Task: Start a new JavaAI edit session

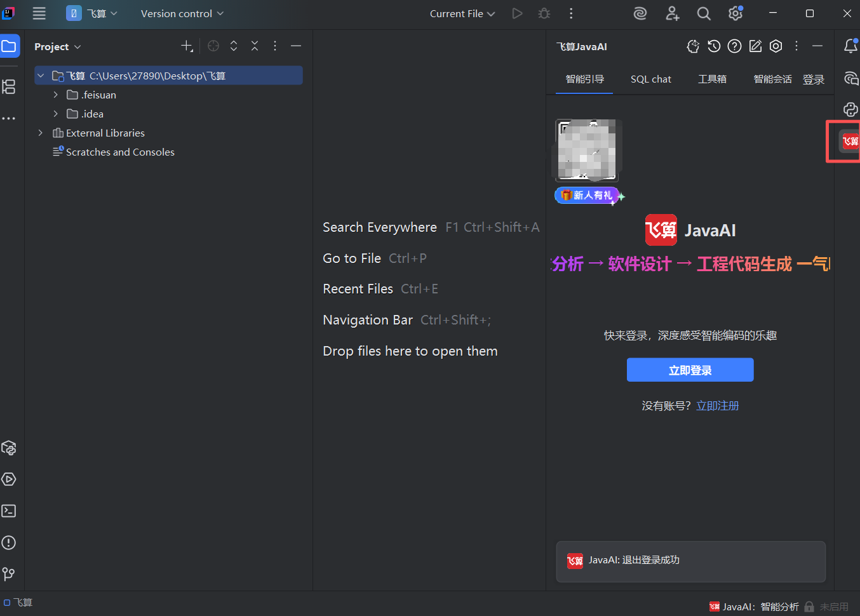Action: click(755, 46)
